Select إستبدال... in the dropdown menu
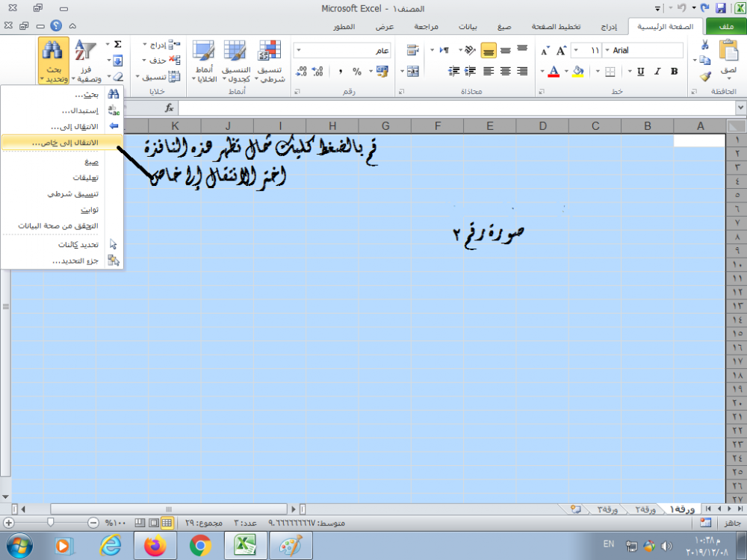This screenshot has height=560, width=747. (x=62, y=111)
